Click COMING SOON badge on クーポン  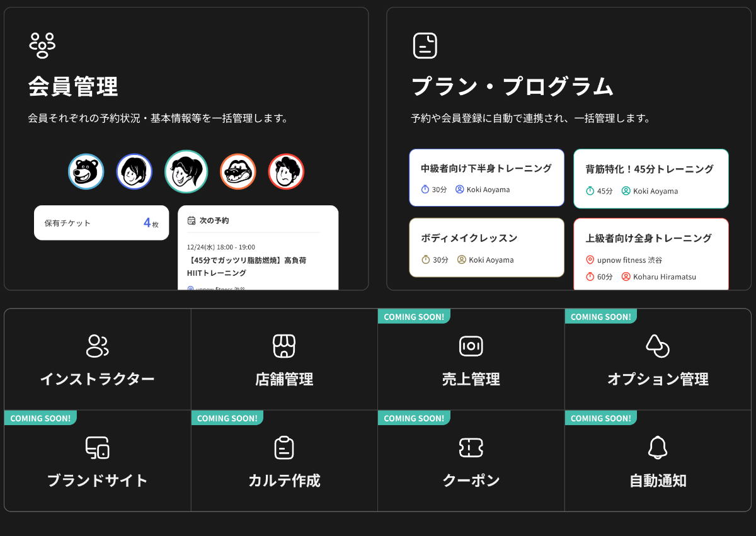pyautogui.click(x=414, y=418)
